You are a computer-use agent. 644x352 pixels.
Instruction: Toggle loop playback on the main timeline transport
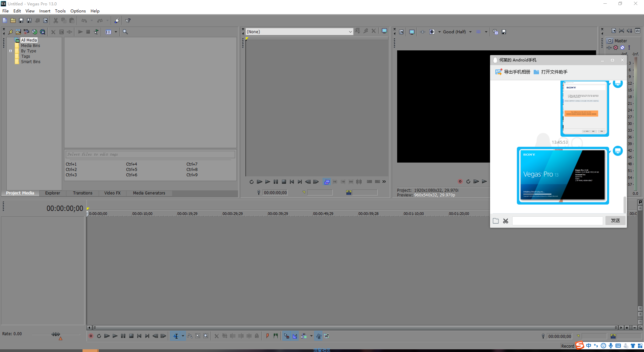[99, 336]
